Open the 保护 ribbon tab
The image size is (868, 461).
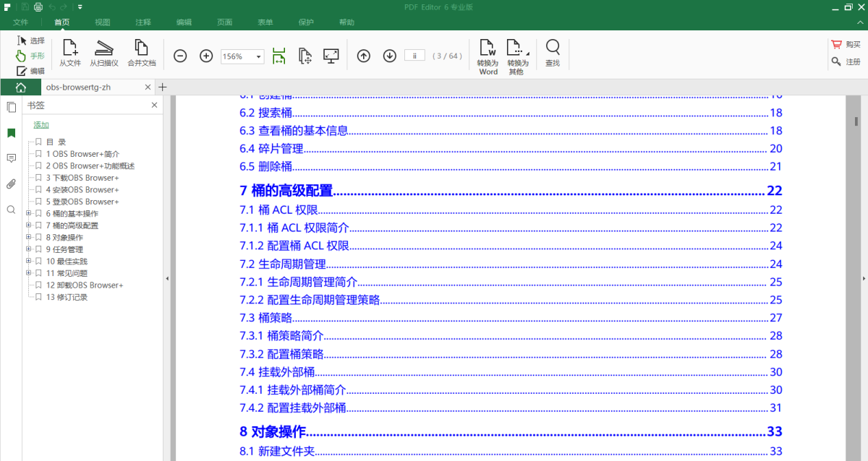click(x=306, y=22)
